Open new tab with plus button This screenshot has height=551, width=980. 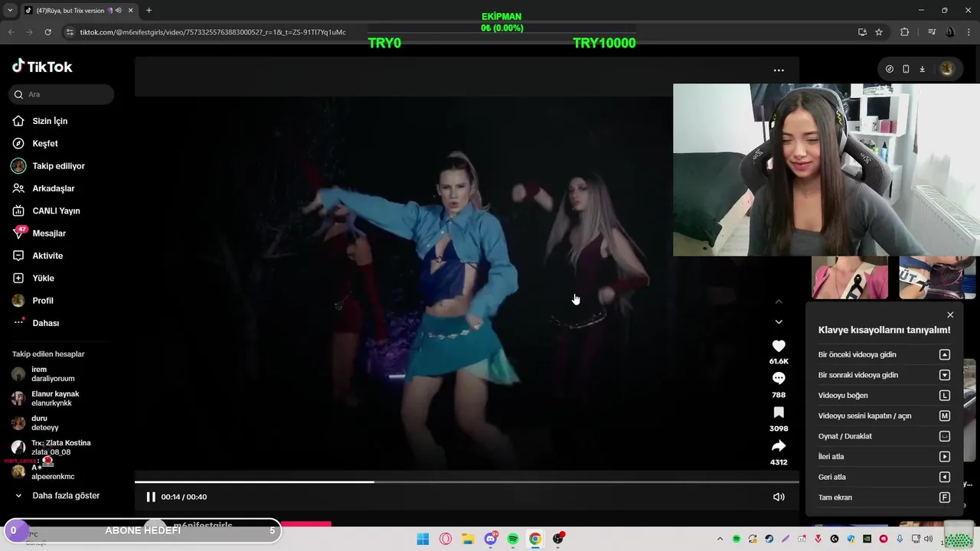(x=149, y=11)
